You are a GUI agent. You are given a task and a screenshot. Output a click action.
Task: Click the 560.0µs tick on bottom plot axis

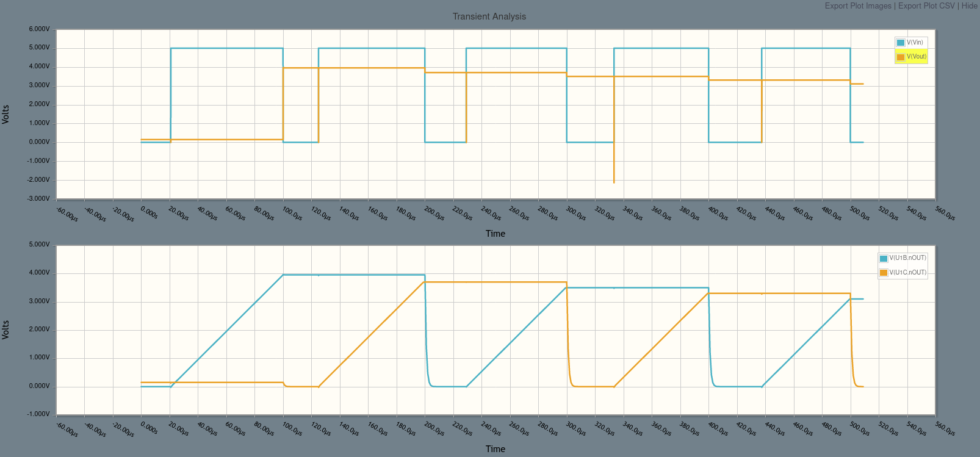(x=945, y=429)
